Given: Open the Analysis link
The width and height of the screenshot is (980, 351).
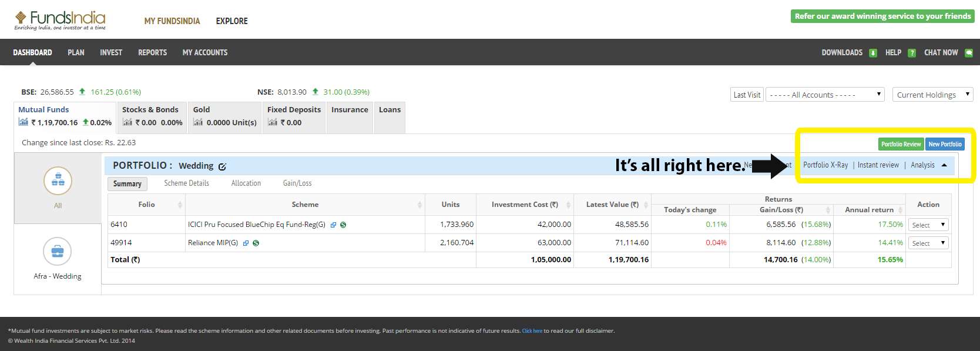Looking at the screenshot, I should [x=922, y=165].
